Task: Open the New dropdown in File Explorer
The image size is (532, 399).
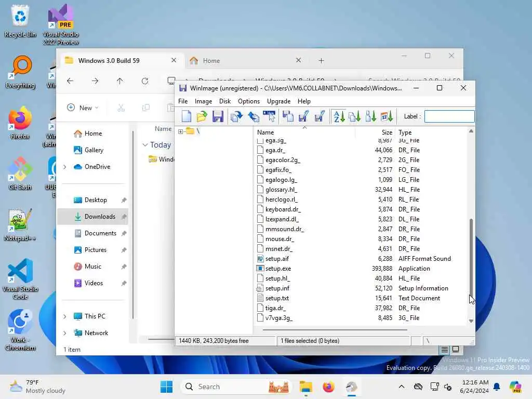Action: click(83, 108)
